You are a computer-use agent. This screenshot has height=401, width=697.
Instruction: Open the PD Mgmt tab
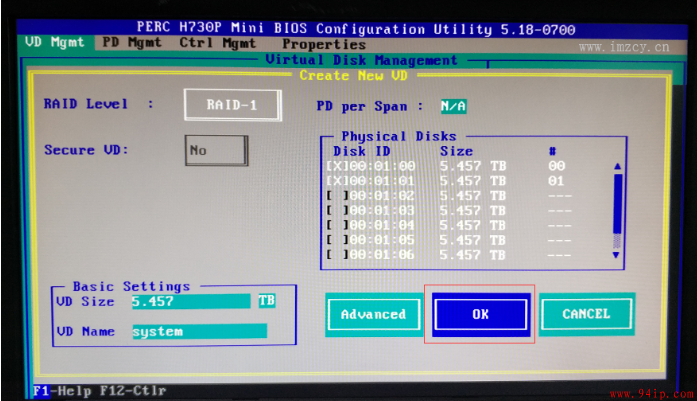(x=132, y=43)
